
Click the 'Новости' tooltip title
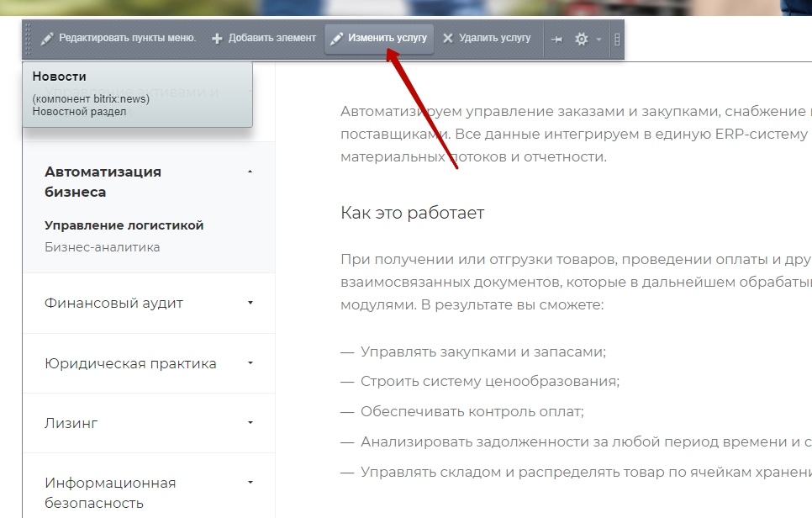pos(59,77)
